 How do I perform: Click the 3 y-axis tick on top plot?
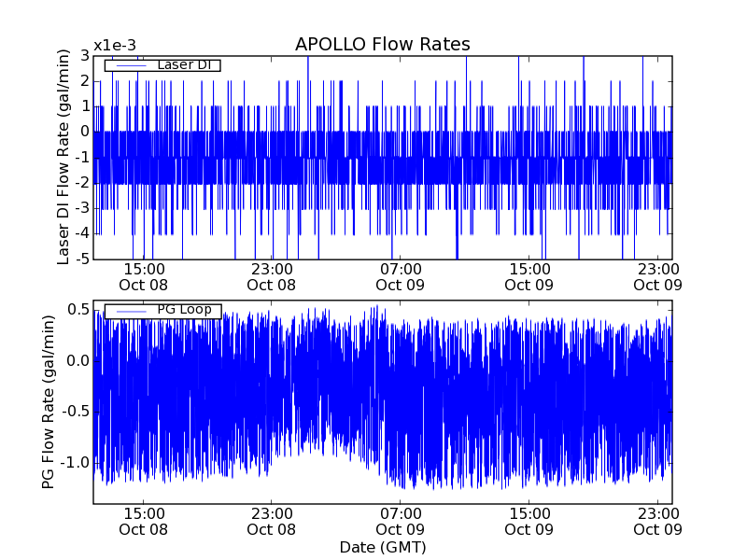[84, 56]
